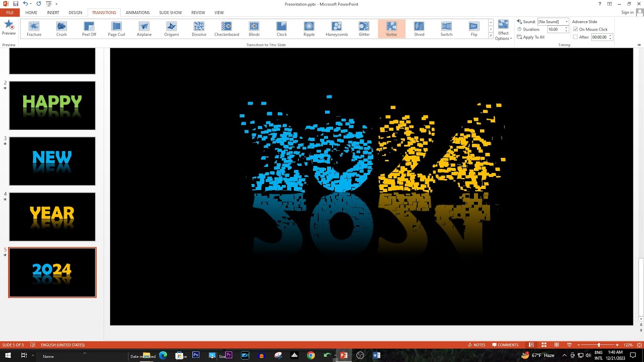The image size is (644, 362).
Task: Select the Vortex transition
Action: tap(391, 29)
